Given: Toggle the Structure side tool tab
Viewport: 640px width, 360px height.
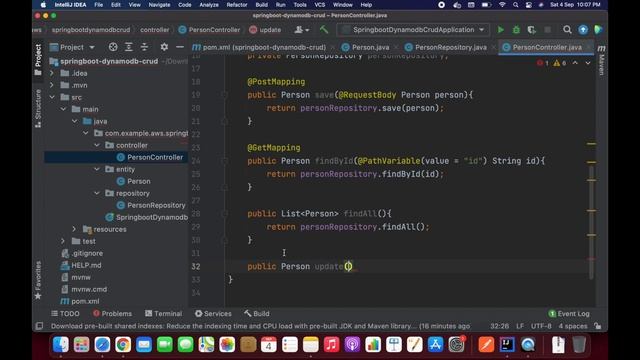Looking at the screenshot, I should [38, 109].
